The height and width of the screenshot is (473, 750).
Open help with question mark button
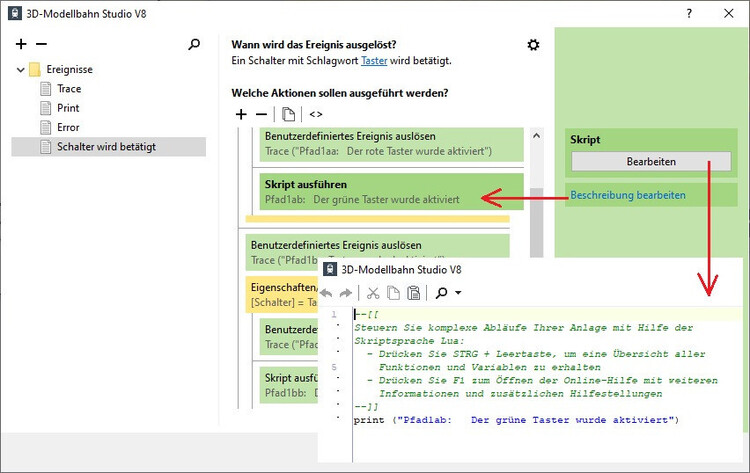click(689, 13)
